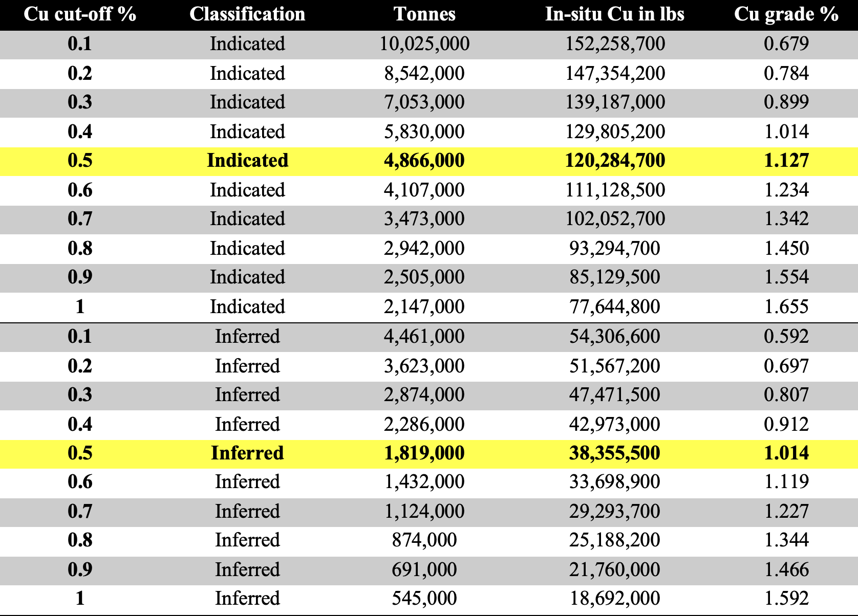Click the "Cu cut-off %" column header

pyautogui.click(x=80, y=14)
